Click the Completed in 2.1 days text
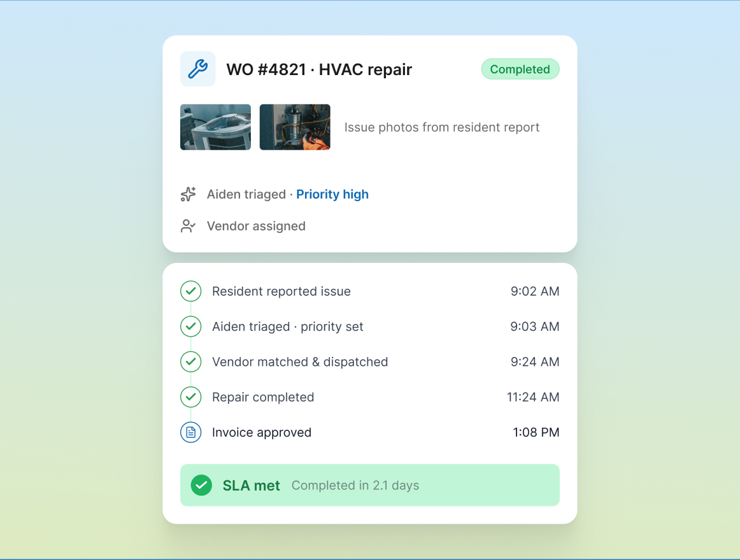 355,486
